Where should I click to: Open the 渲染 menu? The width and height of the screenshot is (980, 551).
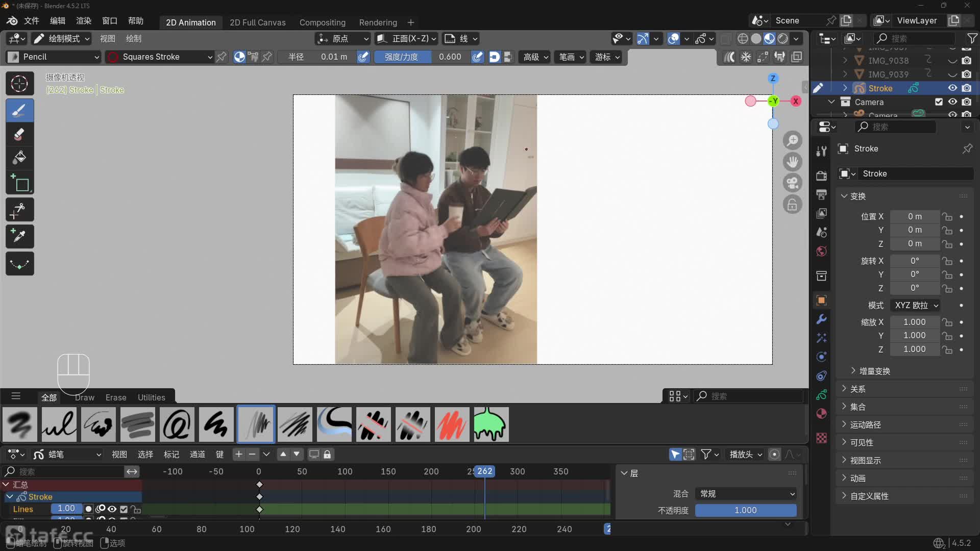(x=83, y=21)
